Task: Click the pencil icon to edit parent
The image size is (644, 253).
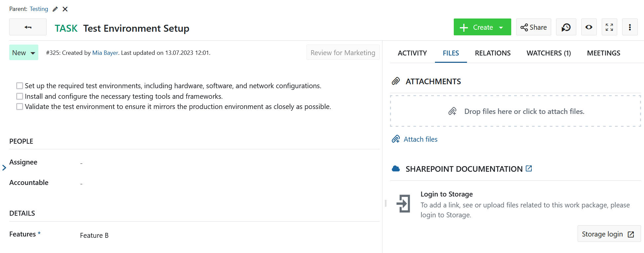Action: coord(55,9)
